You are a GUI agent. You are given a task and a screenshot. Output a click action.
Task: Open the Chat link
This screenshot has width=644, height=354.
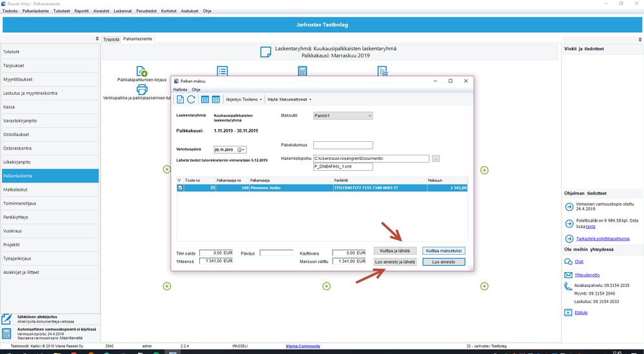(579, 262)
